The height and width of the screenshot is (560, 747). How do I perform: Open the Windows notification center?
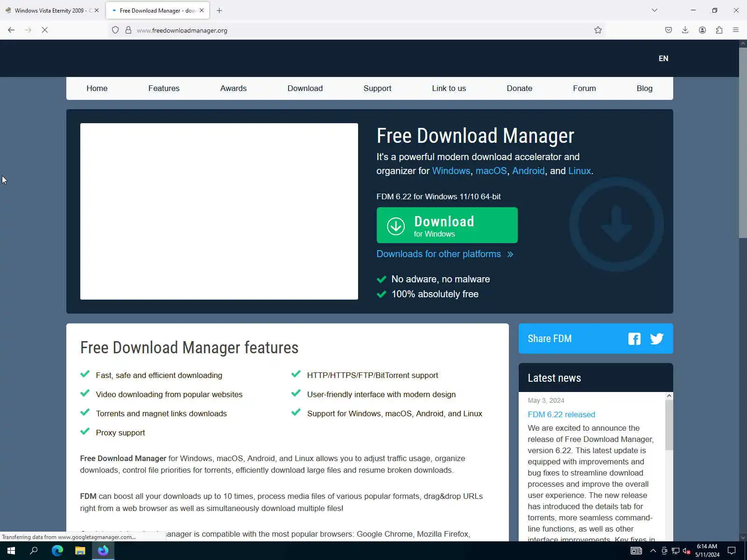point(732,551)
